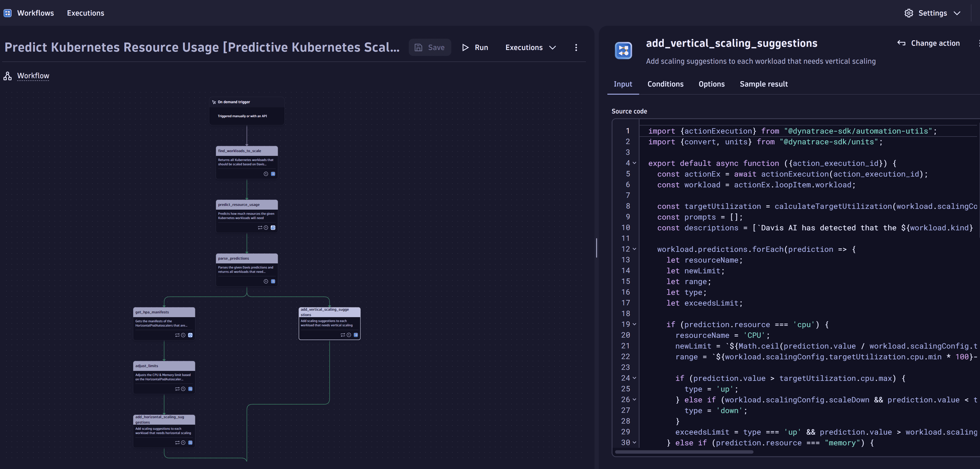Click the Workflow hierarchy icon beside the label

click(x=8, y=76)
